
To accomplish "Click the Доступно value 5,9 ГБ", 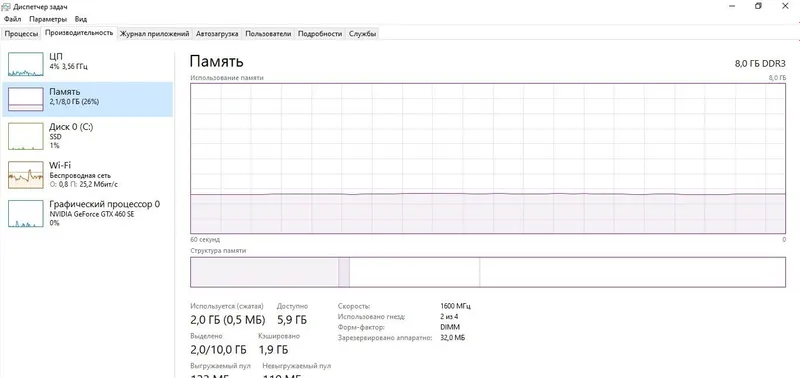I will [x=291, y=320].
